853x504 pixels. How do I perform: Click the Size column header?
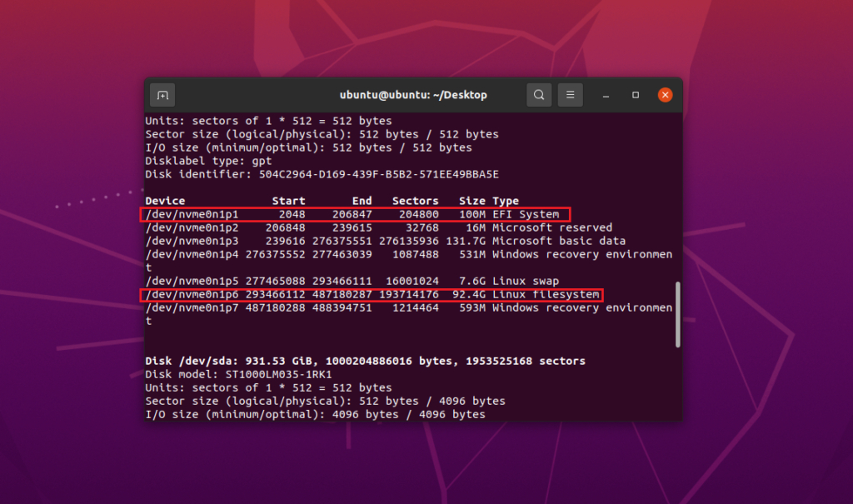pos(471,201)
